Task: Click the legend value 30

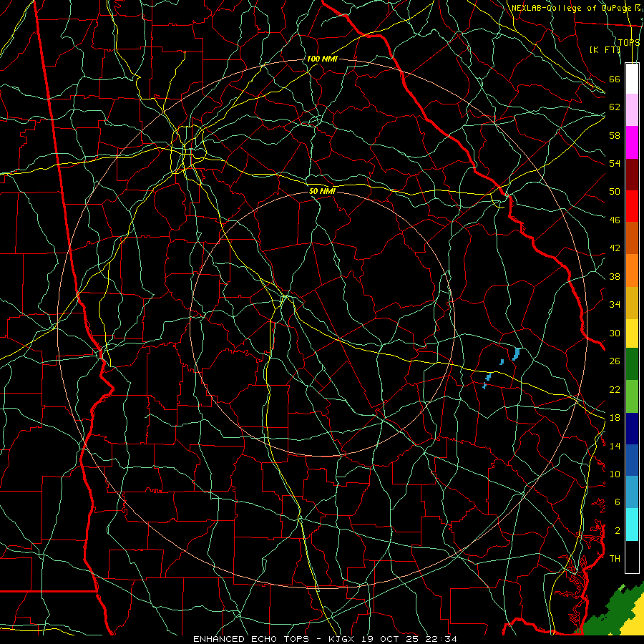Action: (x=615, y=333)
